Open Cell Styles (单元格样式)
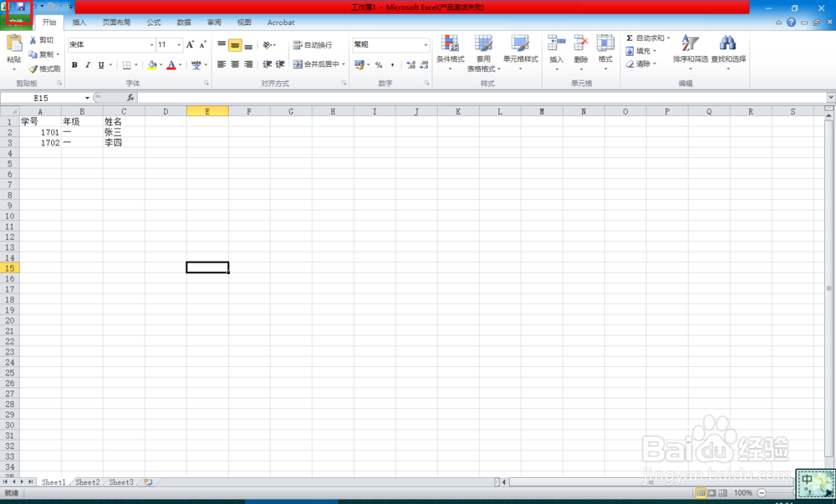The image size is (836, 504). pyautogui.click(x=520, y=53)
